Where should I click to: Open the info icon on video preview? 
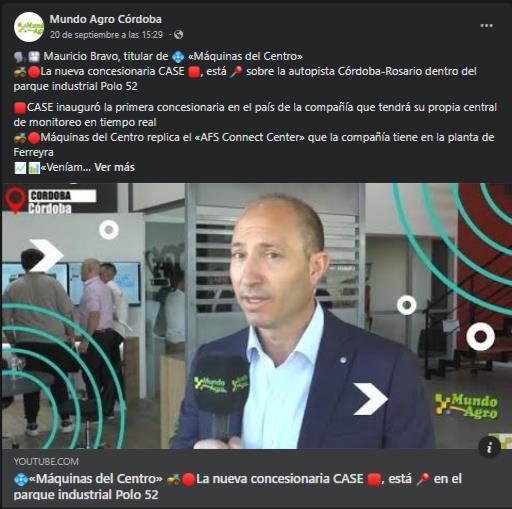click(489, 447)
